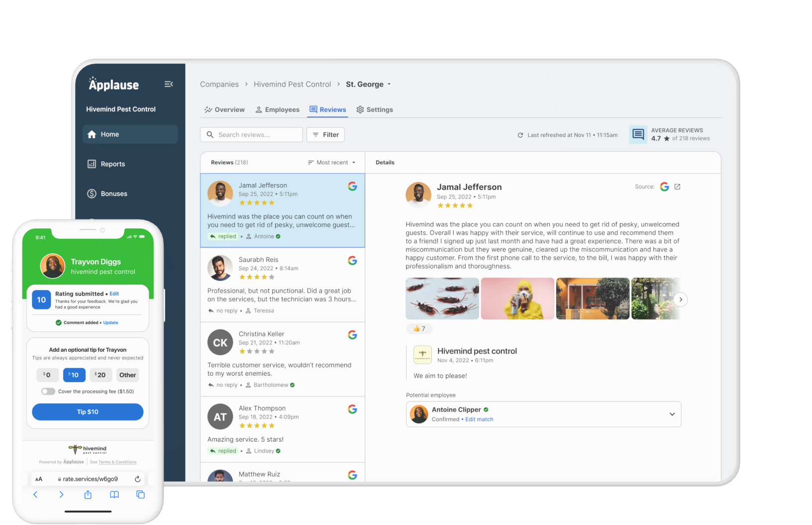Viewport: 812px width, 525px height.
Task: Open the yellow hazmat suit photo
Action: click(517, 299)
